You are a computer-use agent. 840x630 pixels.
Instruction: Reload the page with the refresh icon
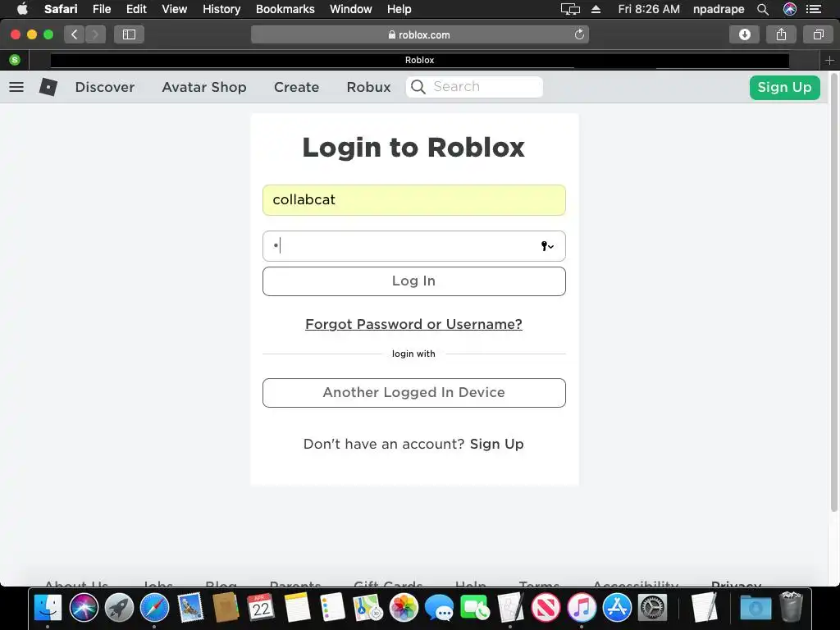coord(579,34)
